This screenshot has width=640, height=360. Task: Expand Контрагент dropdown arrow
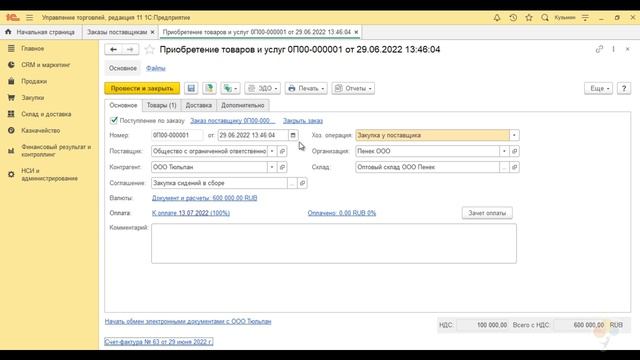(x=272, y=167)
